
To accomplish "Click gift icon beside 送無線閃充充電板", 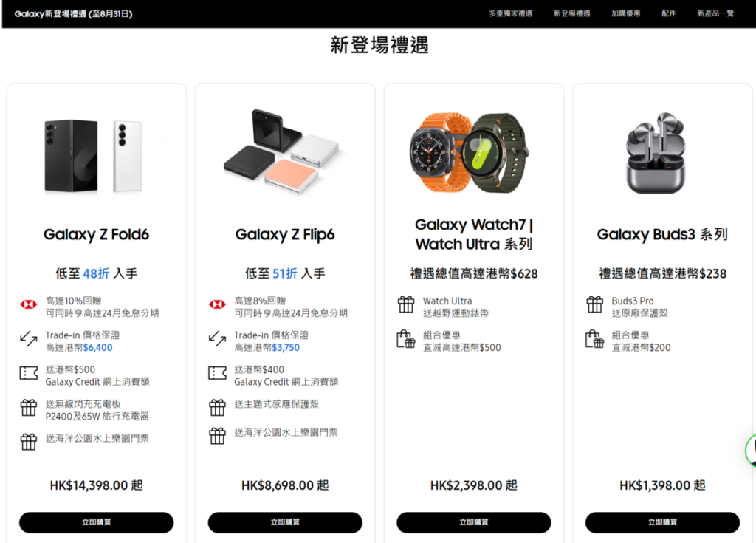I will pyautogui.click(x=29, y=408).
